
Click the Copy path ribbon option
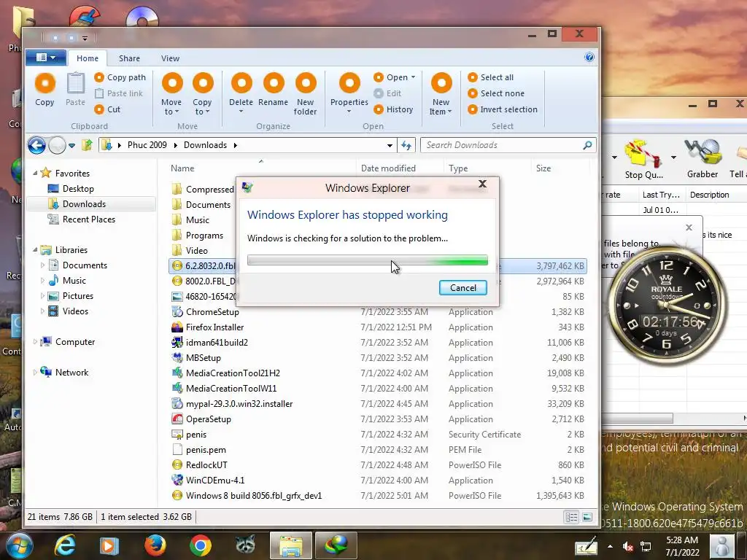pos(120,77)
